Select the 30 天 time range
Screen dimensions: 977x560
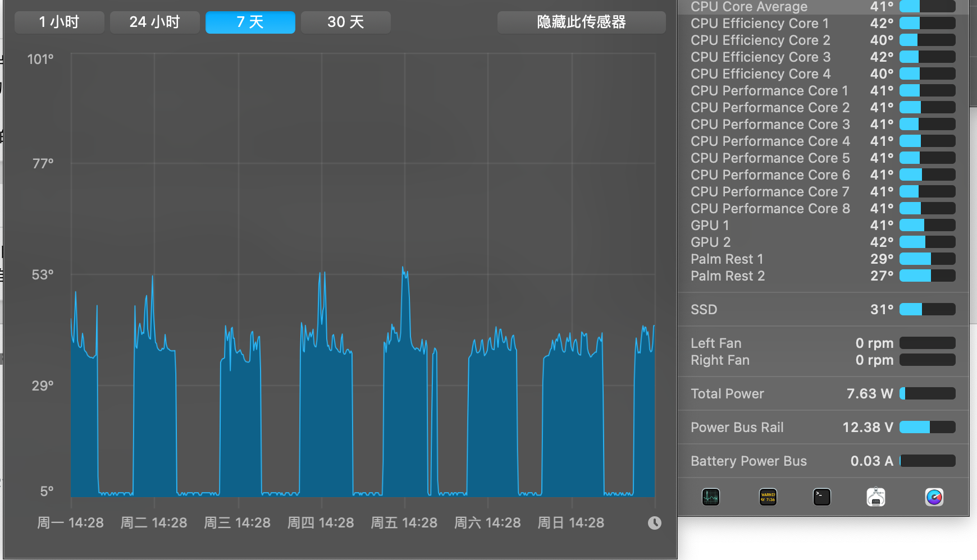pos(345,22)
